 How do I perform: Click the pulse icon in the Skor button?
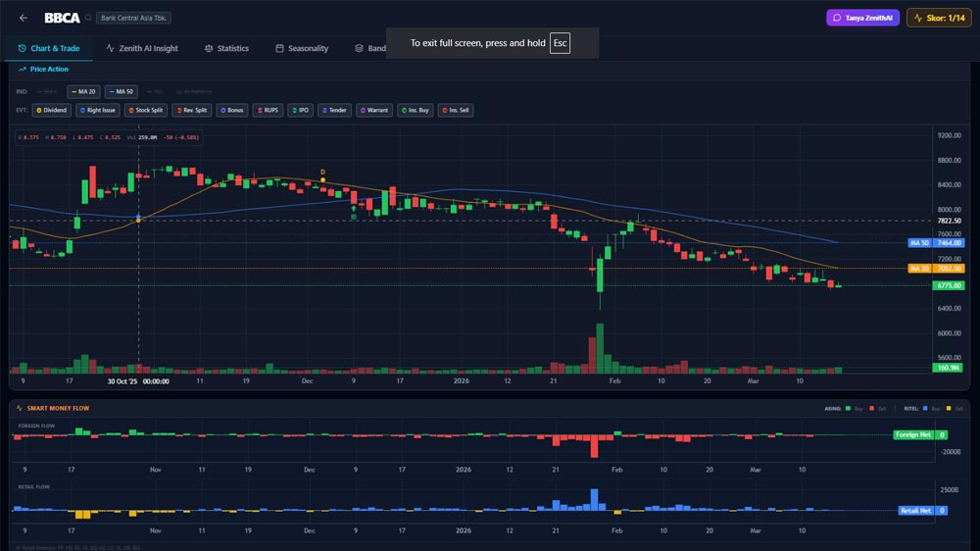click(918, 18)
